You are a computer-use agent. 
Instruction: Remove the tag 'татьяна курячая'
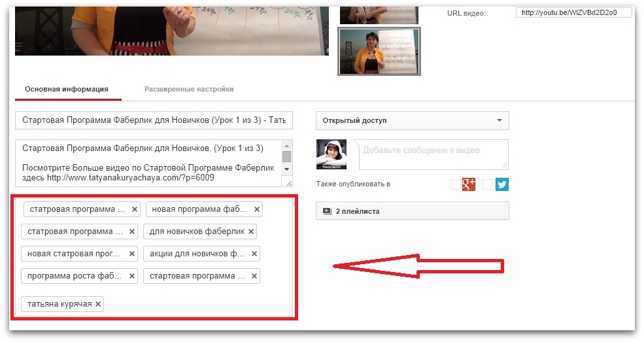click(x=98, y=304)
